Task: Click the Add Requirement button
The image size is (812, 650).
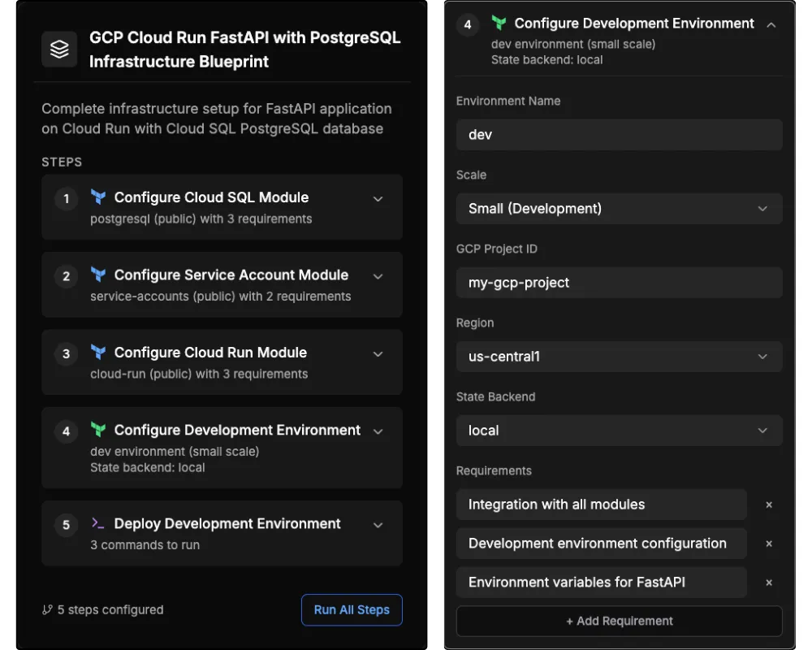Action: (x=619, y=621)
